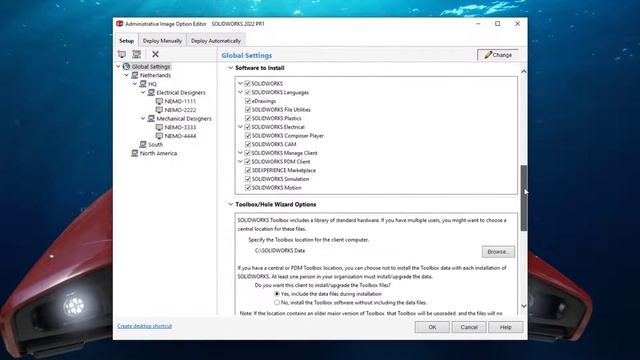Toggle SOLIDWORKS Languages checkbox
Viewport: 640px width, 360px height.
click(x=247, y=92)
